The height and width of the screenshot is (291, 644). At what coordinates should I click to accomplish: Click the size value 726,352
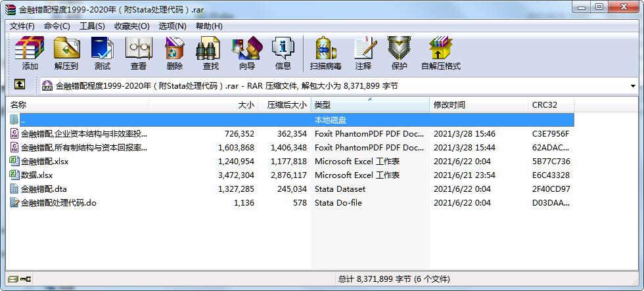coord(239,133)
